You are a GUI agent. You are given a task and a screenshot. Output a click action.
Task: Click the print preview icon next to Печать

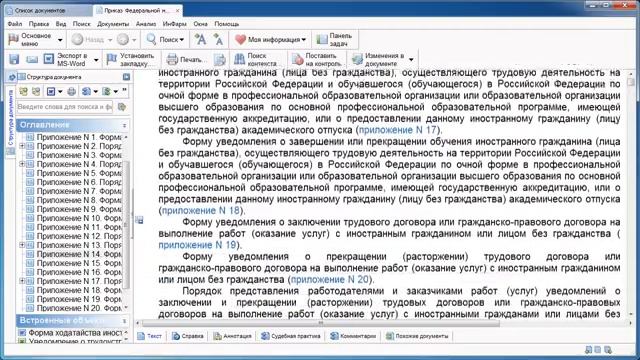point(220,60)
